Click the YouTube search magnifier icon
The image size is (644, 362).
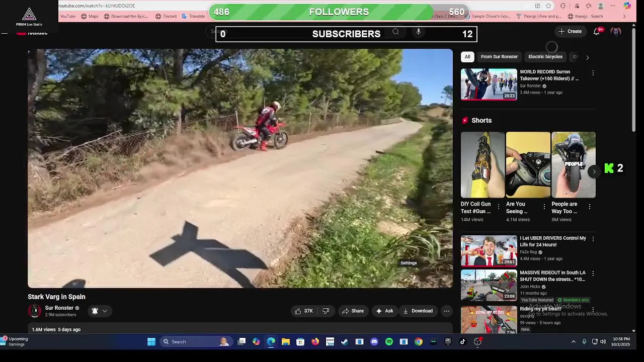pos(396,32)
